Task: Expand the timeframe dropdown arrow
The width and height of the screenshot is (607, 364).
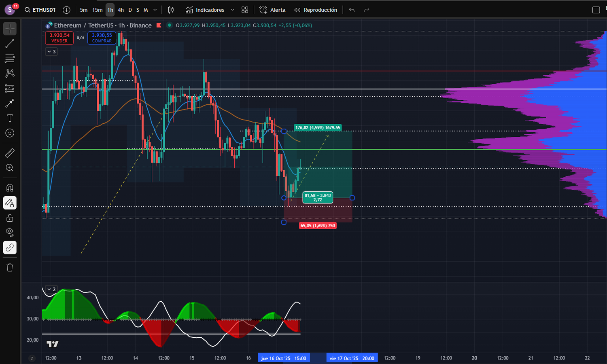Action: click(155, 10)
